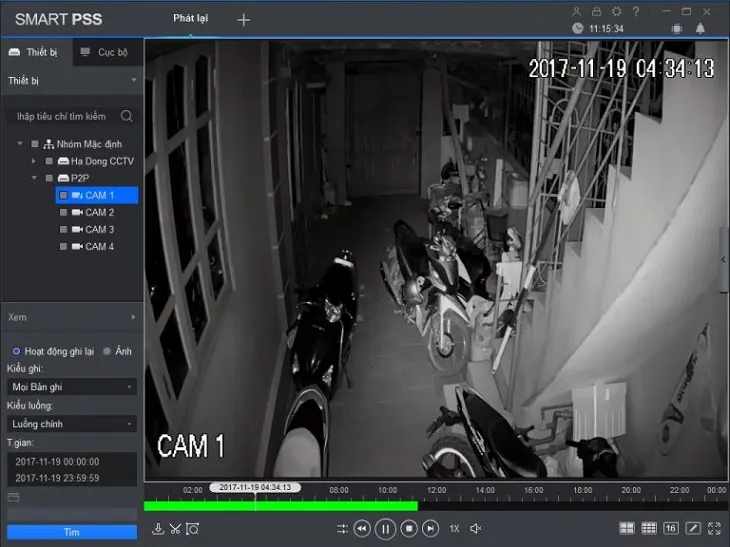Enter fullscreen video view
Viewport: 730px width, 547px height.
(714, 528)
